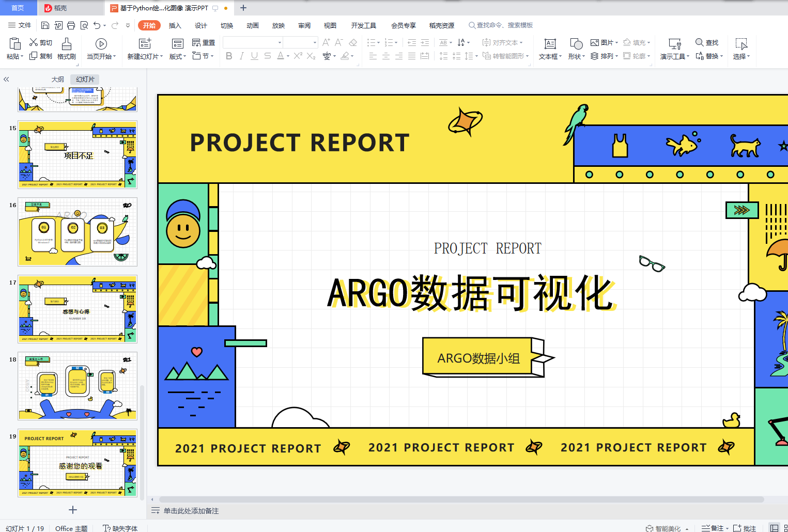Open the customize quick access toolbar arrow
788x532 pixels.
point(128,25)
